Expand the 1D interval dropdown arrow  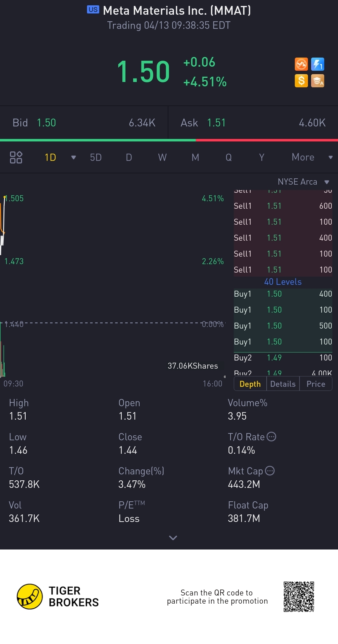pos(74,157)
